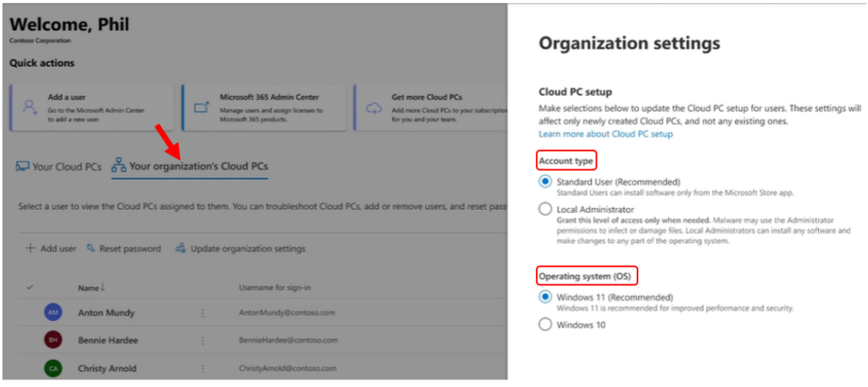
Task: Sort by the Name column arrow
Action: point(103,288)
